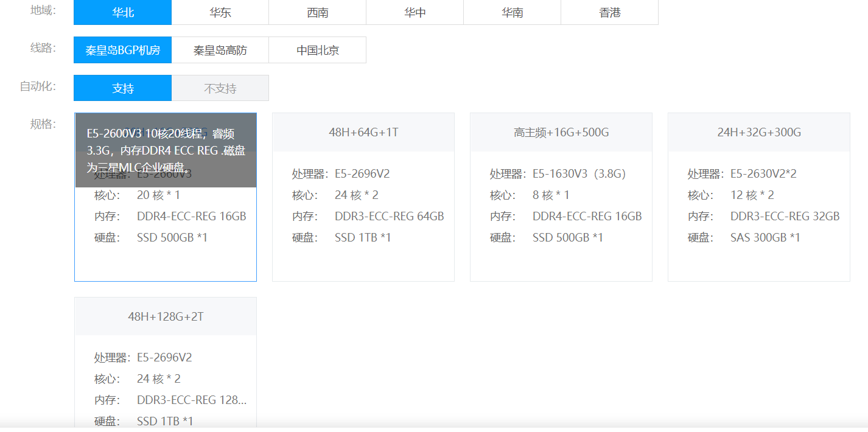Click the E5-2600V3 tooltip description overlay
The width and height of the screenshot is (868, 432).
pos(166,150)
